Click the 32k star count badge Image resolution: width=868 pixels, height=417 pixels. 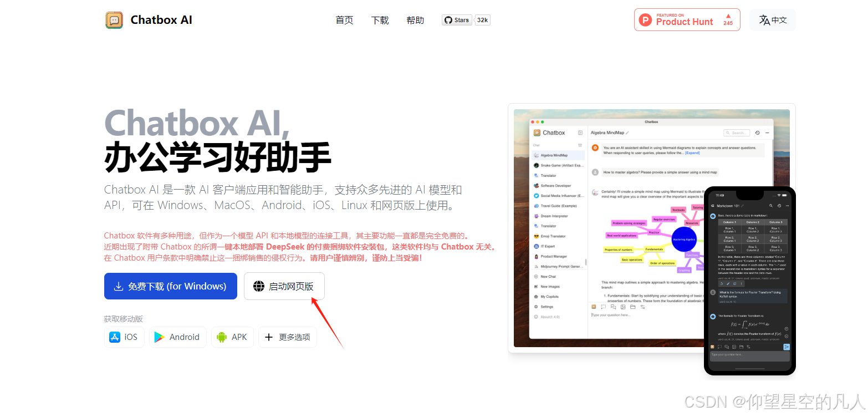[483, 20]
